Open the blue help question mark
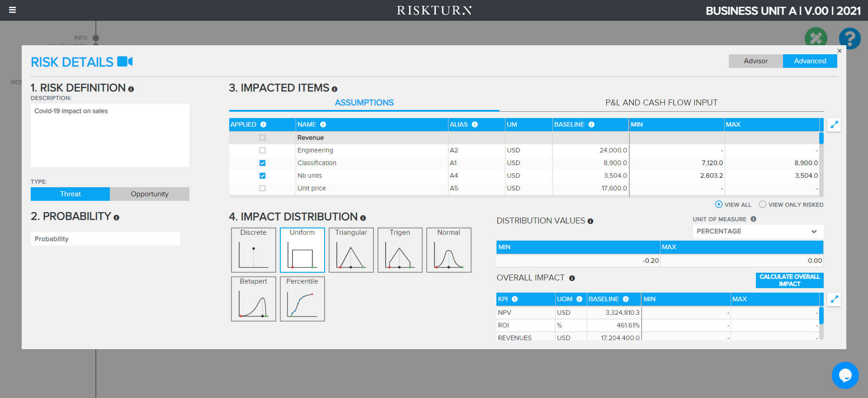This screenshot has height=398, width=868. tap(849, 38)
